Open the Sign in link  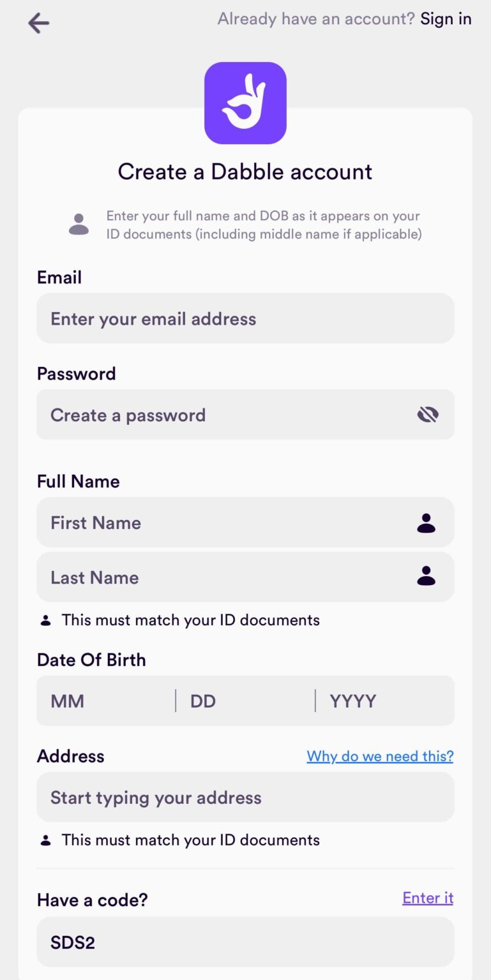[x=446, y=19]
